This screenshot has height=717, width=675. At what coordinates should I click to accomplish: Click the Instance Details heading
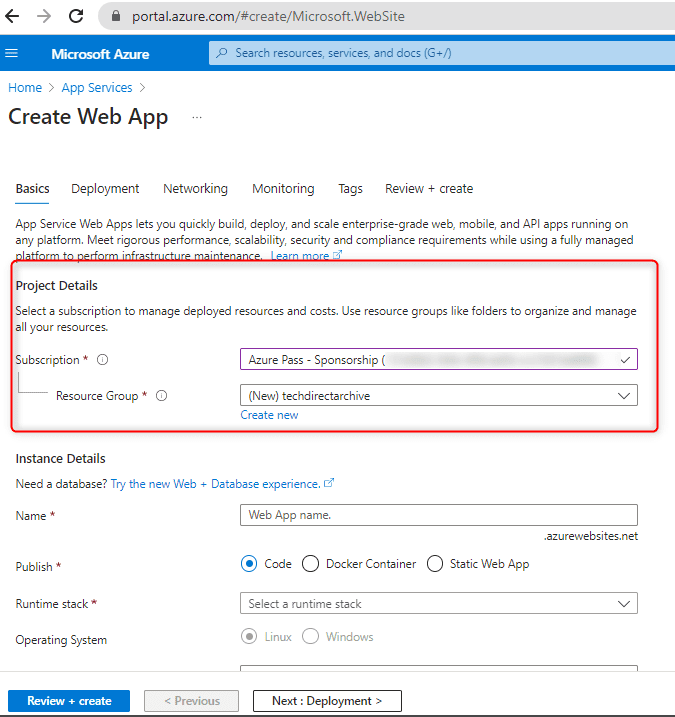tap(60, 459)
